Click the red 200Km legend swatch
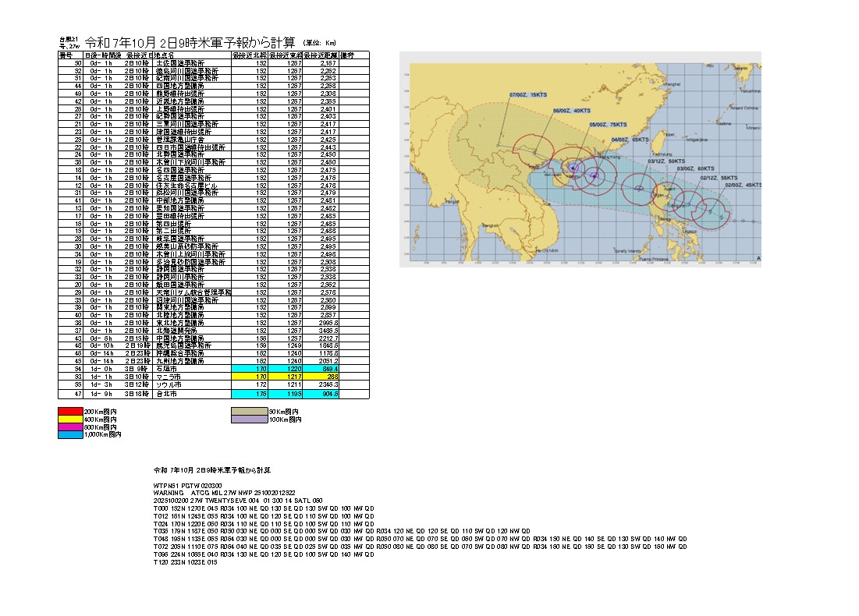The height and width of the screenshot is (616, 859). pyautogui.click(x=70, y=411)
